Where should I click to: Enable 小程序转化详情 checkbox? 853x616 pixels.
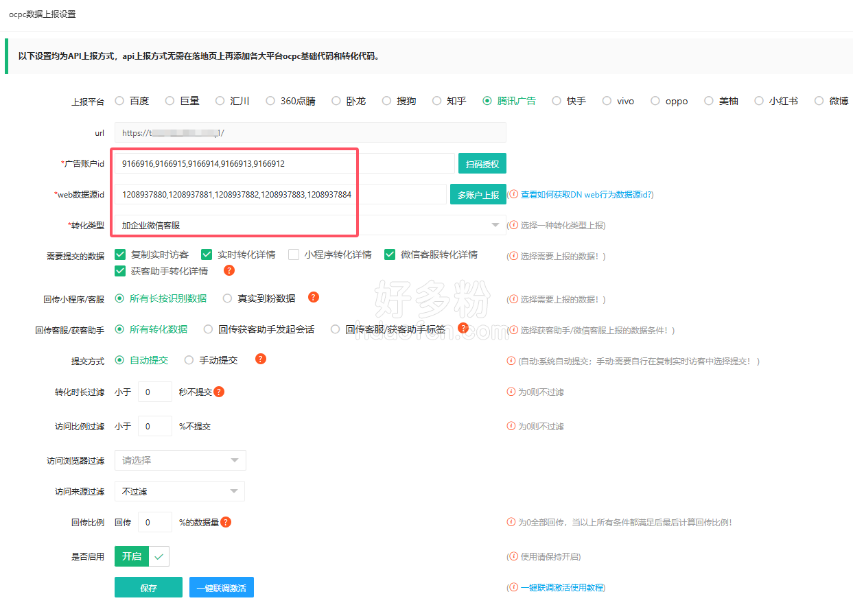click(x=294, y=254)
